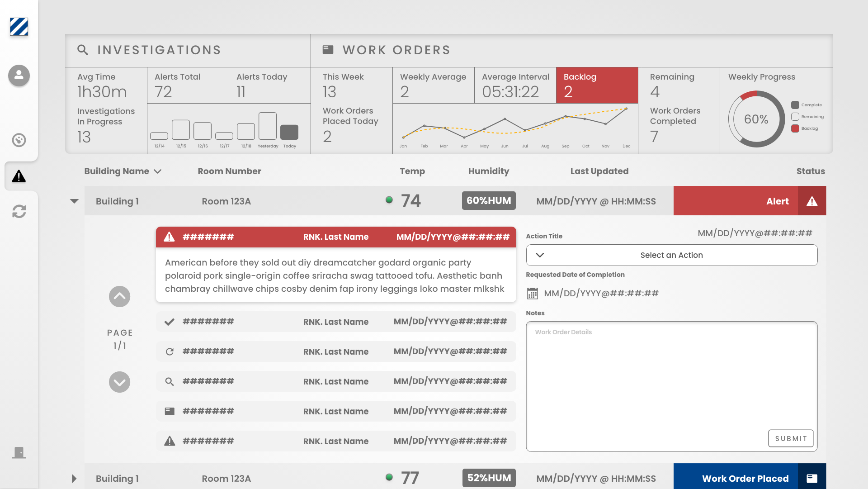Click the Humidity column header
The width and height of the screenshot is (868, 489).
pyautogui.click(x=489, y=171)
